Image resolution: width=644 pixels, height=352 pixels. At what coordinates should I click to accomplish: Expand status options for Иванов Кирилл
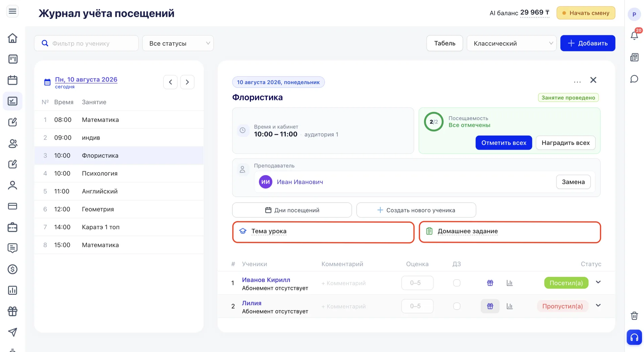(598, 282)
